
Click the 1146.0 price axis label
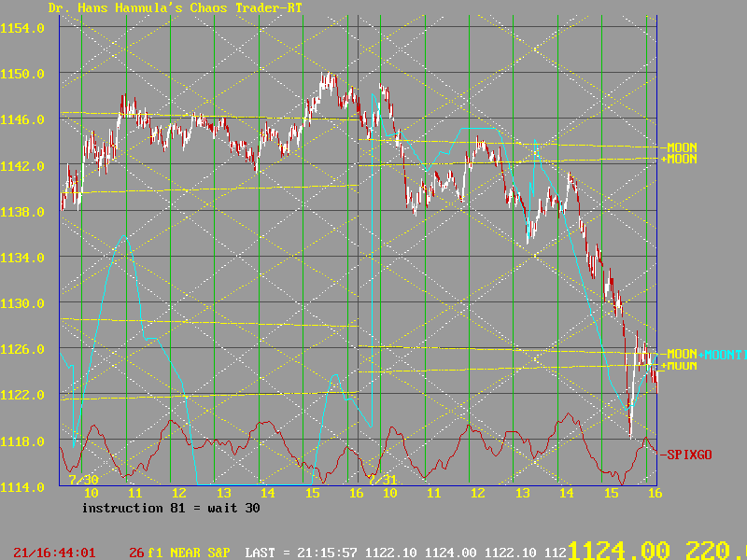click(22, 119)
